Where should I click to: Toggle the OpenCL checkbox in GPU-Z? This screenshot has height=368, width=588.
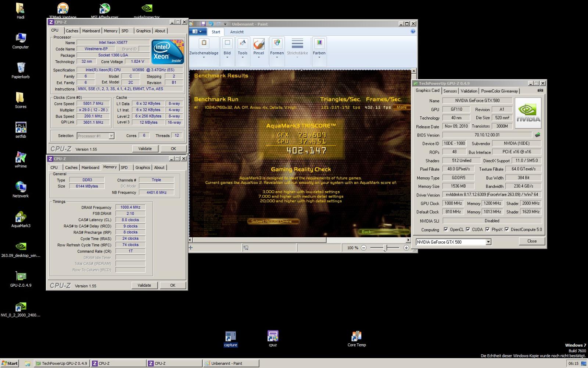click(x=446, y=229)
